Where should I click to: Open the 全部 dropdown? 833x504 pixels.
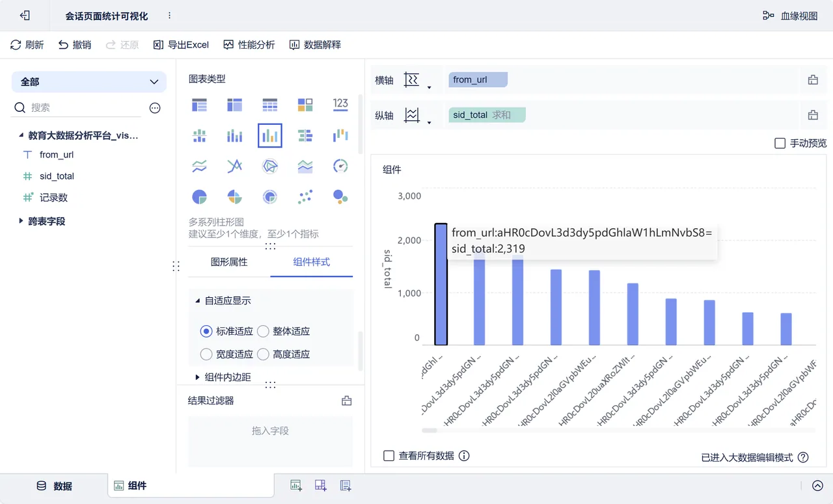coord(89,82)
